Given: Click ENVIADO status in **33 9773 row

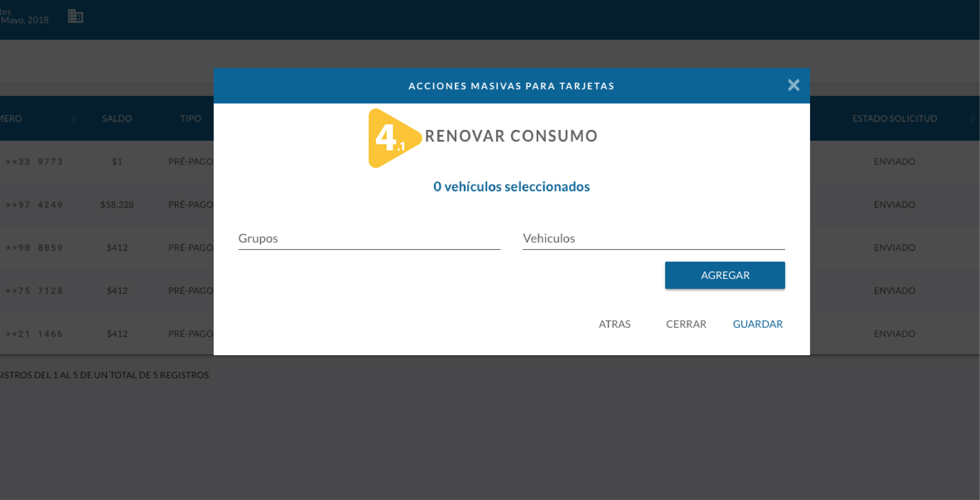Looking at the screenshot, I should pyautogui.click(x=894, y=162).
